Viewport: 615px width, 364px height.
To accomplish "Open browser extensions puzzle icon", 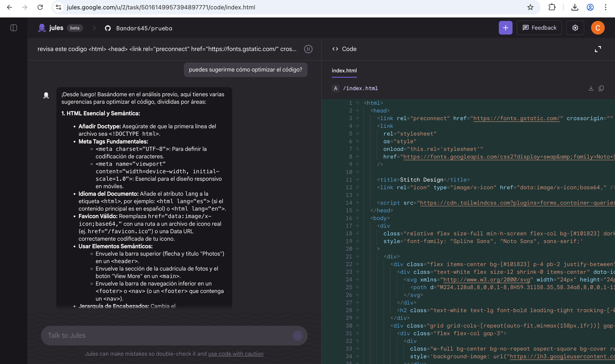I will 552,7.
